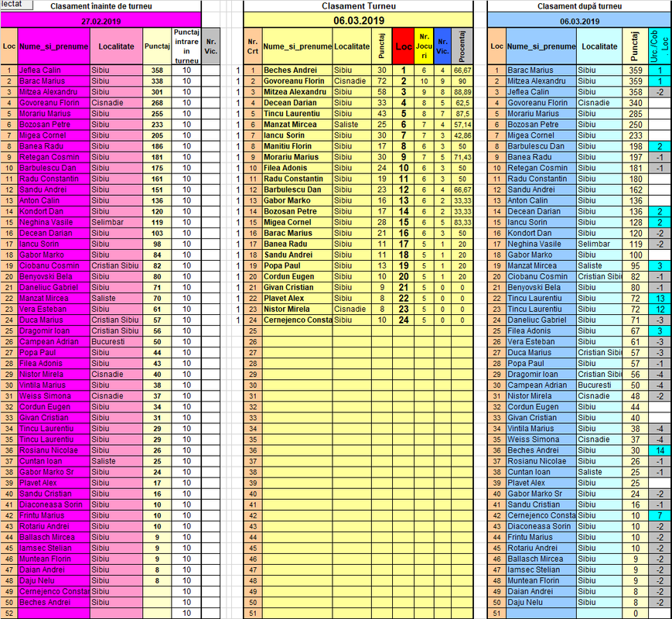This screenshot has width=672, height=619.
Task: Select score 67 for Filea Adonis after tournament
Action: (x=635, y=331)
